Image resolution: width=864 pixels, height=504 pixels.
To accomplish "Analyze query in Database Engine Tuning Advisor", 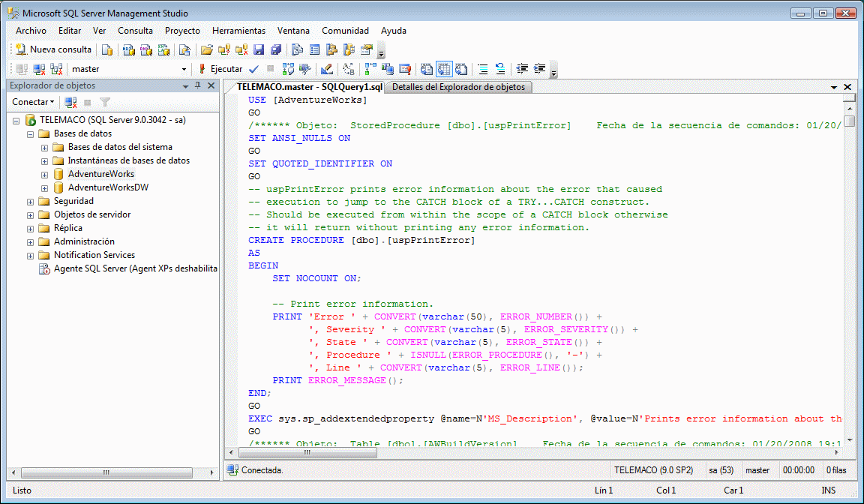I will coord(304,69).
